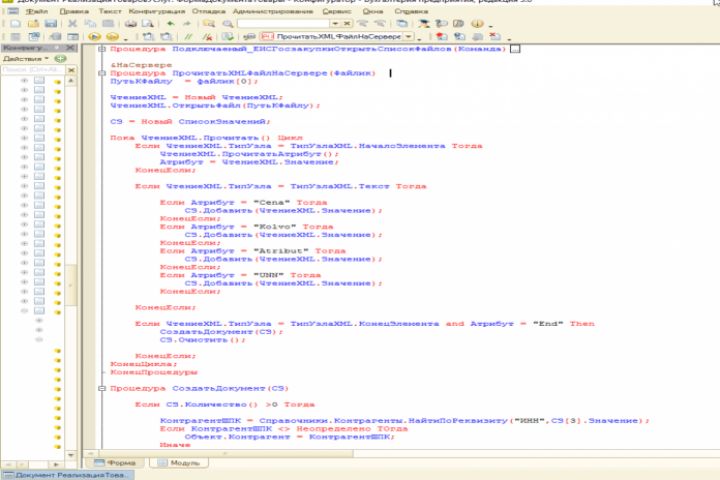
Task: Open Help via the yellow info icon
Action: pos(477,23)
